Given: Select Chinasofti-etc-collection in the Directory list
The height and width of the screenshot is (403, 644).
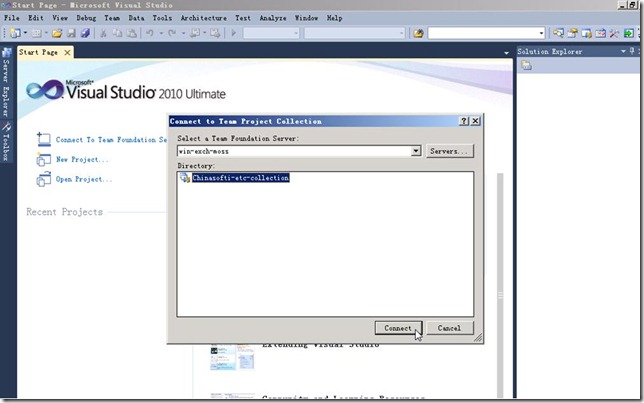Looking at the screenshot, I should tap(241, 178).
